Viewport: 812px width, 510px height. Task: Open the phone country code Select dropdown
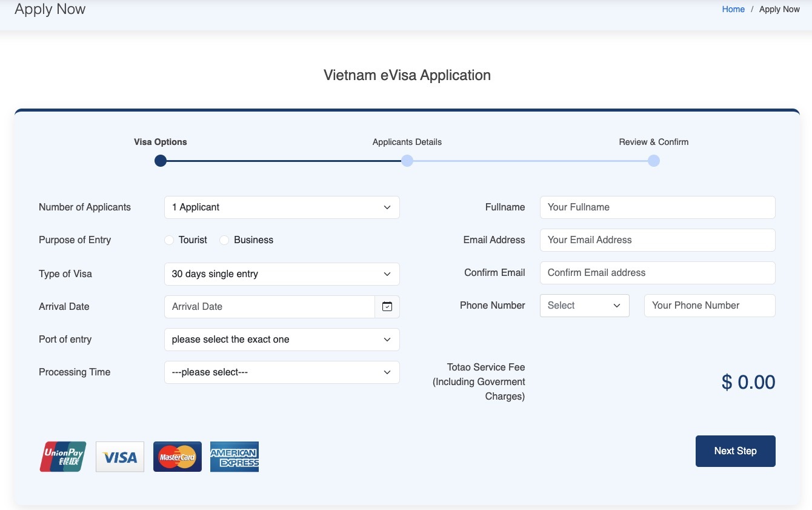[x=584, y=306]
